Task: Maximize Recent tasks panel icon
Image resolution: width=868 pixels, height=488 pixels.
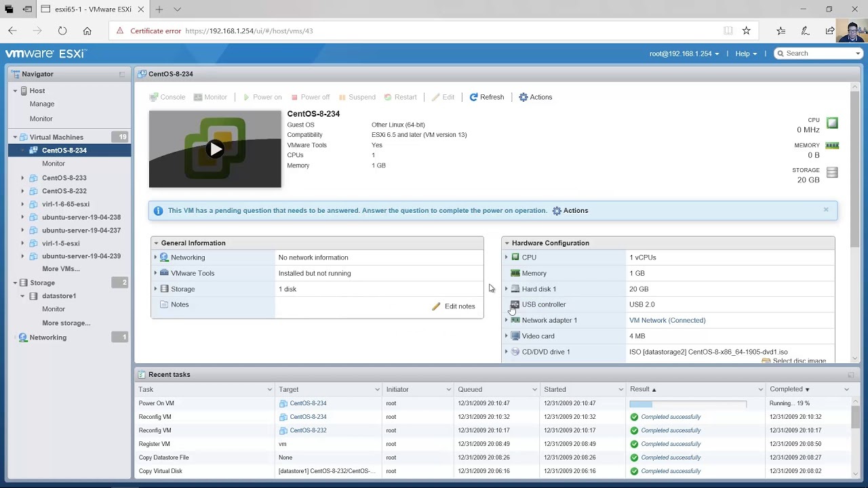Action: (x=851, y=375)
